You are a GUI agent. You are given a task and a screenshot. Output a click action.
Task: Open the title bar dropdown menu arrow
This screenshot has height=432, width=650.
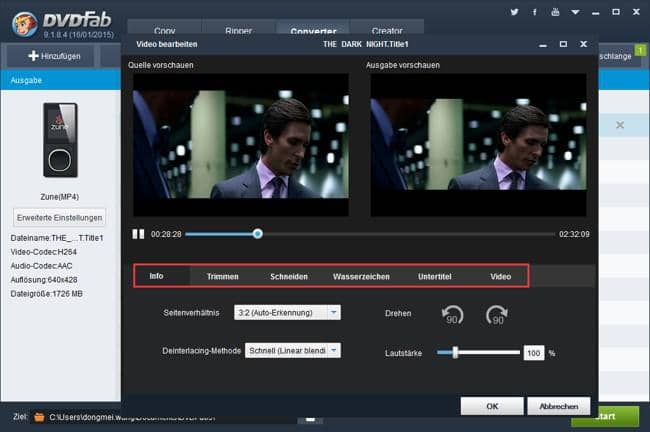pos(575,12)
